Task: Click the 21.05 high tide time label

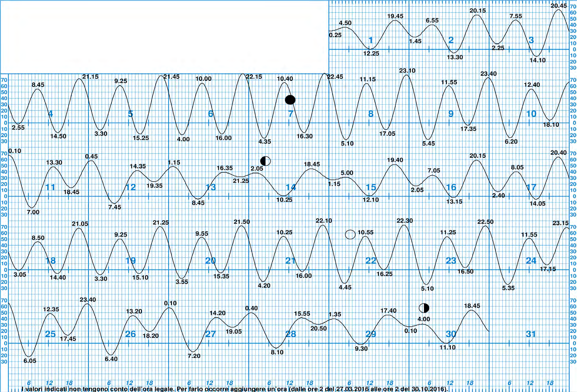Action: coord(80,224)
